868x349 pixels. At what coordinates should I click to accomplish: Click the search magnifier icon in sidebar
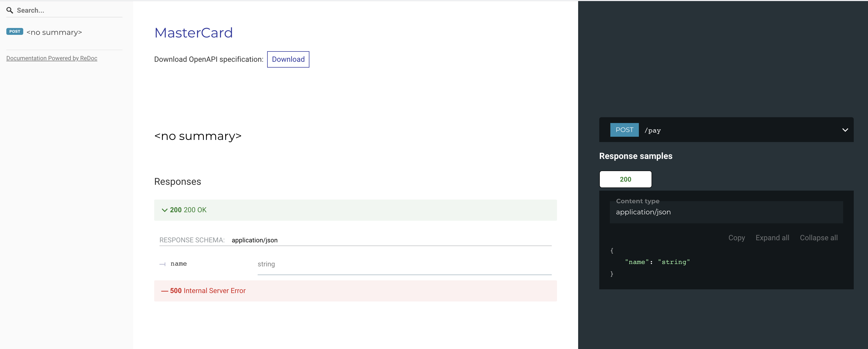(x=10, y=10)
